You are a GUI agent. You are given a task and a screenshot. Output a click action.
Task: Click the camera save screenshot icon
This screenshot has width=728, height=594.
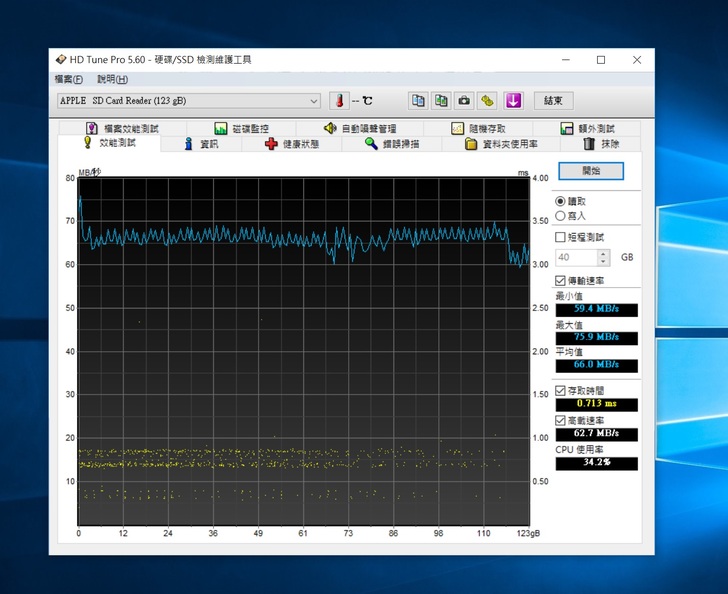(464, 101)
